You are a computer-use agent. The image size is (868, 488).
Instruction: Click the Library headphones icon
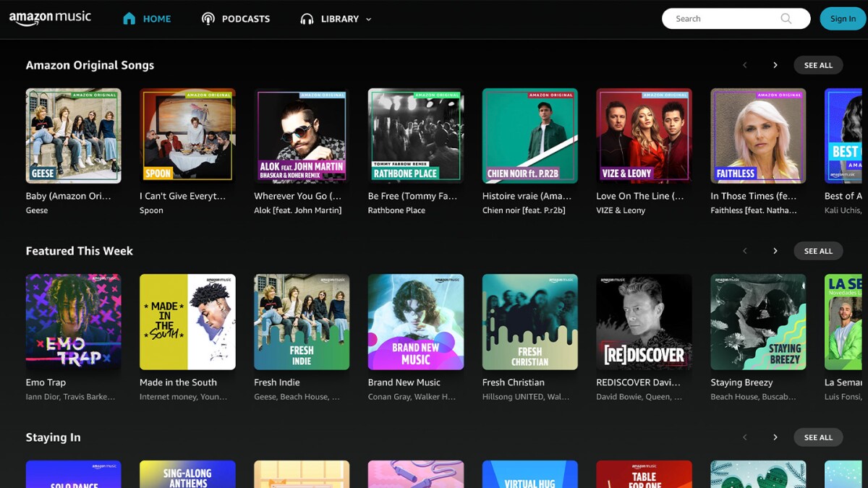307,19
